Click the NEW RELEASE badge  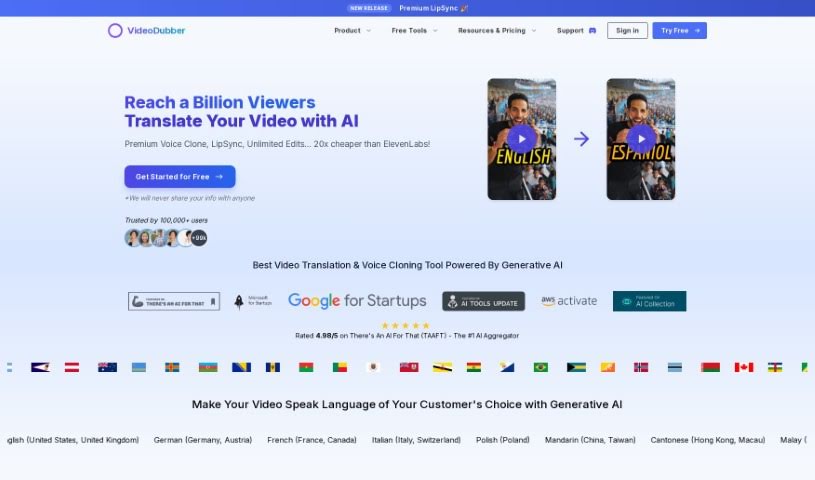[369, 8]
